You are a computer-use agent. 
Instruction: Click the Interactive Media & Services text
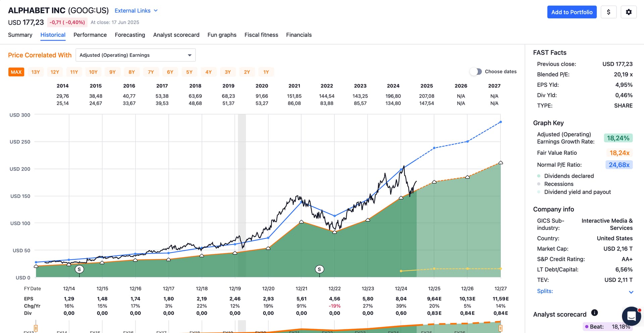click(x=607, y=224)
